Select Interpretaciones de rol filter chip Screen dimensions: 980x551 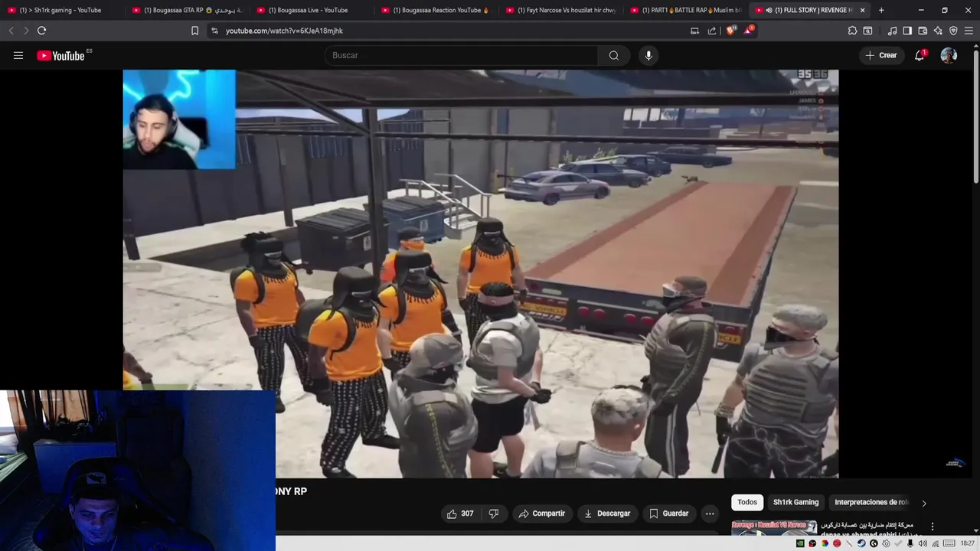871,502
